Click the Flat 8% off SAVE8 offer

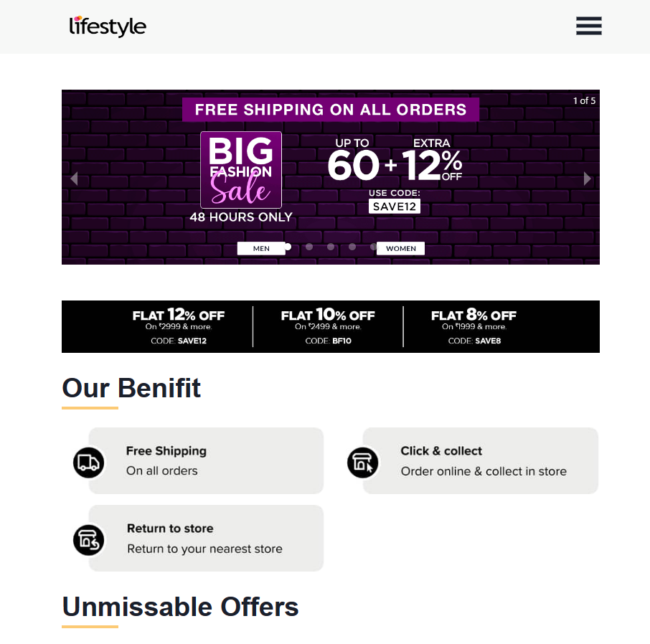click(474, 326)
